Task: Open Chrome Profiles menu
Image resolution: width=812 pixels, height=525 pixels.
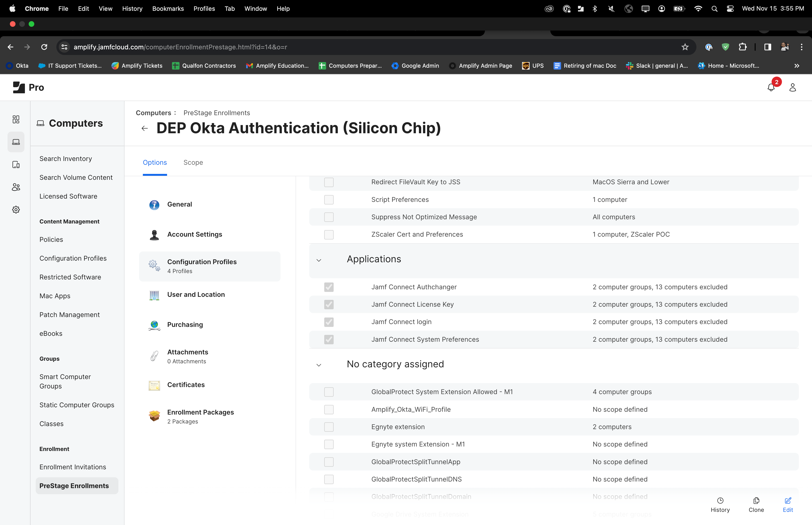Action: click(x=204, y=8)
